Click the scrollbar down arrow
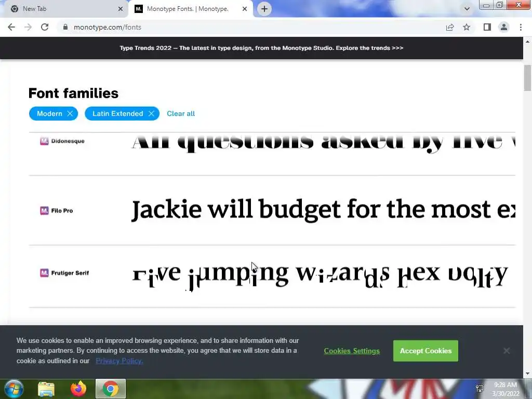 527,374
